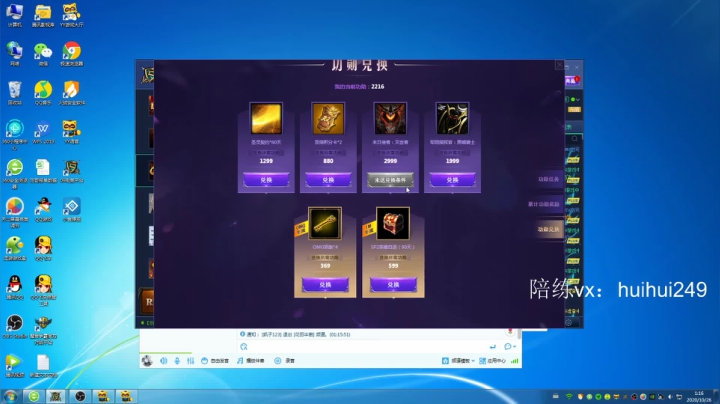This screenshot has height=404, width=720.
Task: Open the Tencent QQ penguin desktop icon
Action: pos(15,287)
